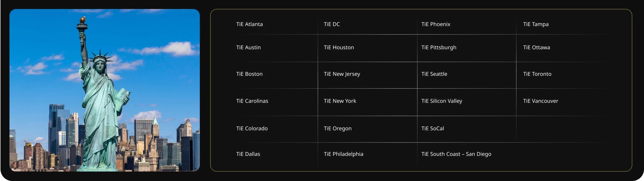The image size is (644, 181).
Task: Visit TiE South Coast – San Diego
Action: (x=456, y=154)
